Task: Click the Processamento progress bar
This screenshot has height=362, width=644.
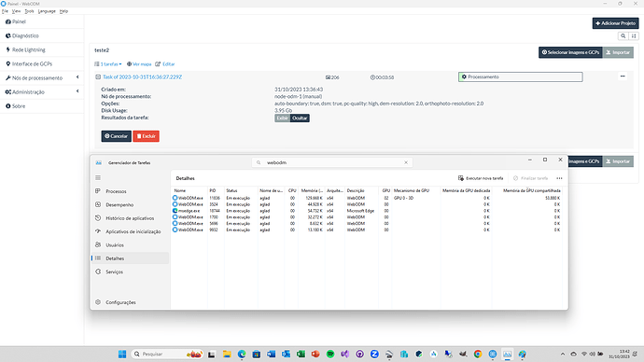Action: [521, 77]
